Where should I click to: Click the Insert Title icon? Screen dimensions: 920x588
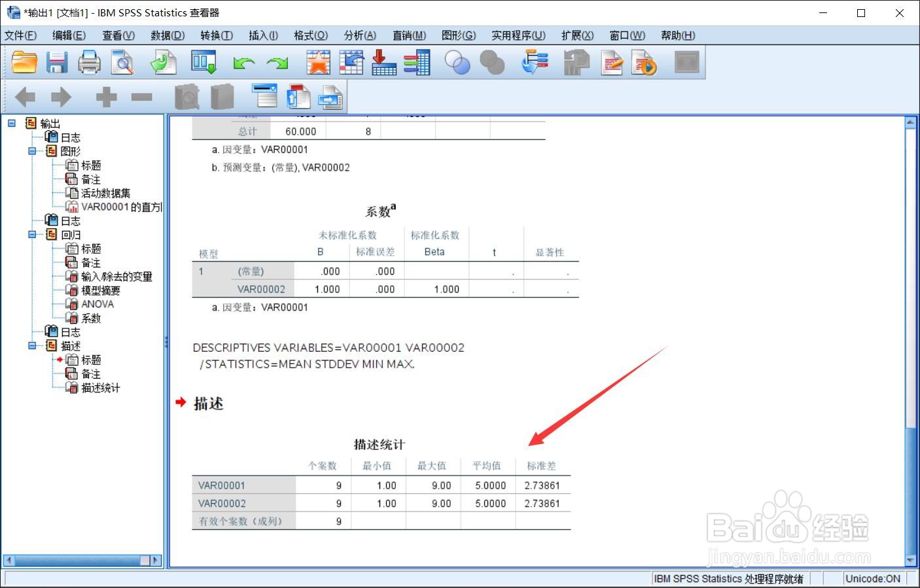point(298,96)
